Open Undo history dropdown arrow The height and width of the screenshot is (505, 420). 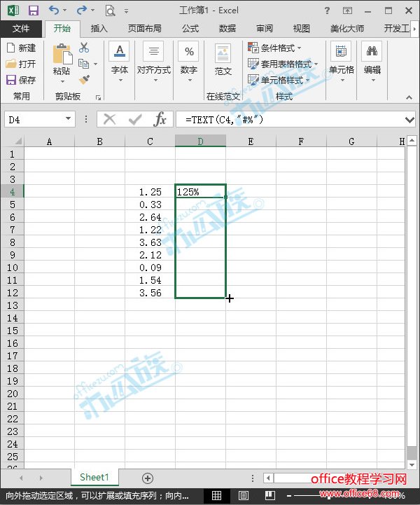[64, 11]
